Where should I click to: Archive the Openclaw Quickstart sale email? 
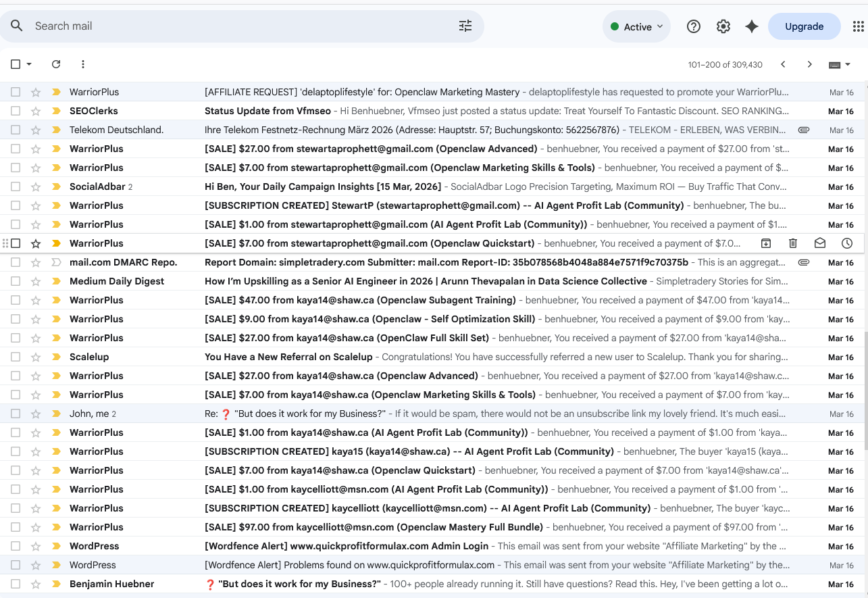pos(766,243)
